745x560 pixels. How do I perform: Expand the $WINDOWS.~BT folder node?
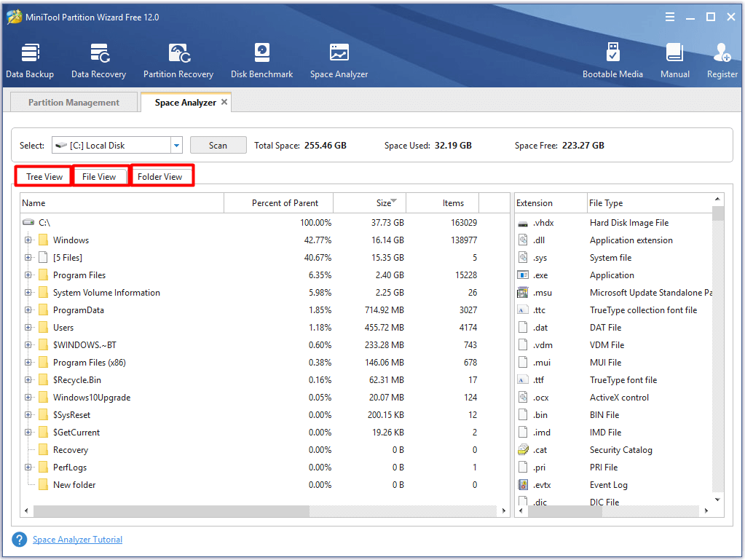point(28,345)
